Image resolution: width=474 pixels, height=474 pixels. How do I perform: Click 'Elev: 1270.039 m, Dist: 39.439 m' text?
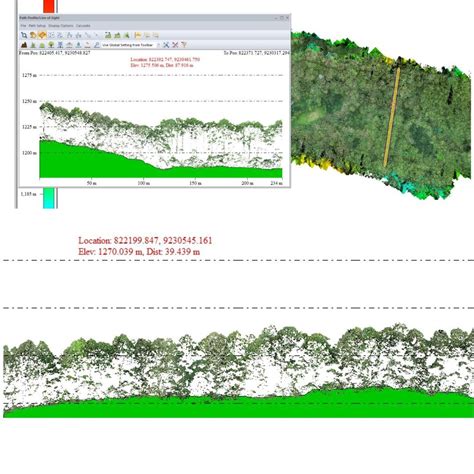(139, 252)
